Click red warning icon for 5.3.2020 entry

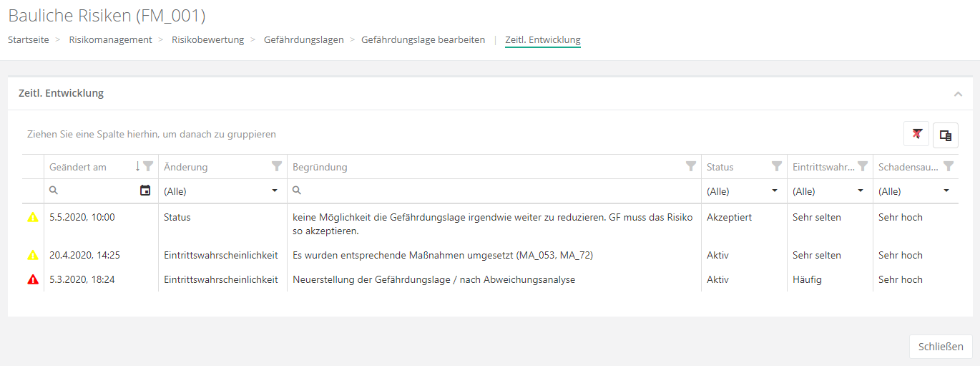pos(33,280)
